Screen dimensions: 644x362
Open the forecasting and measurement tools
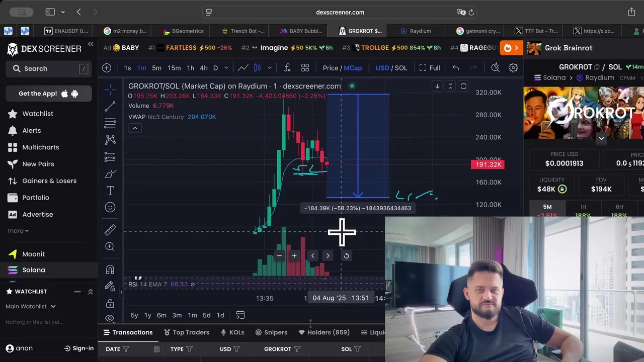pyautogui.click(x=110, y=157)
